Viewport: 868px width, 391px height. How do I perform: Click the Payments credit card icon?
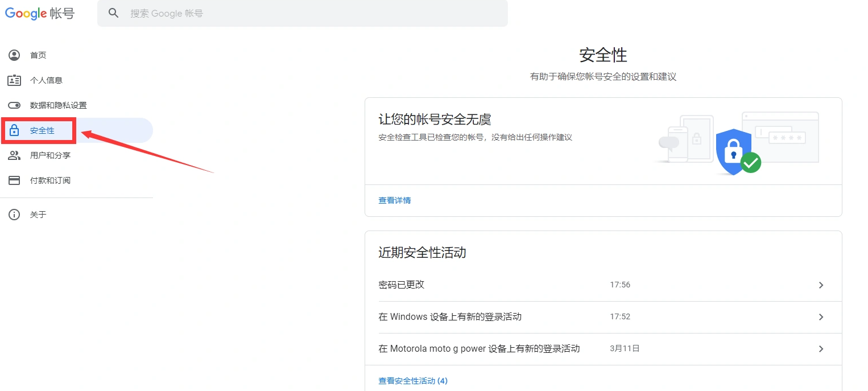click(14, 180)
